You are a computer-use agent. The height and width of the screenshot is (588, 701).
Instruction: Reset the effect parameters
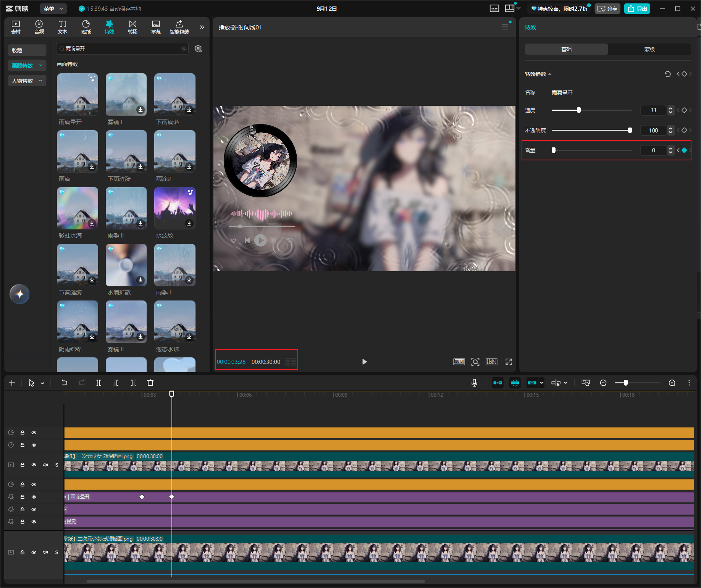[667, 74]
